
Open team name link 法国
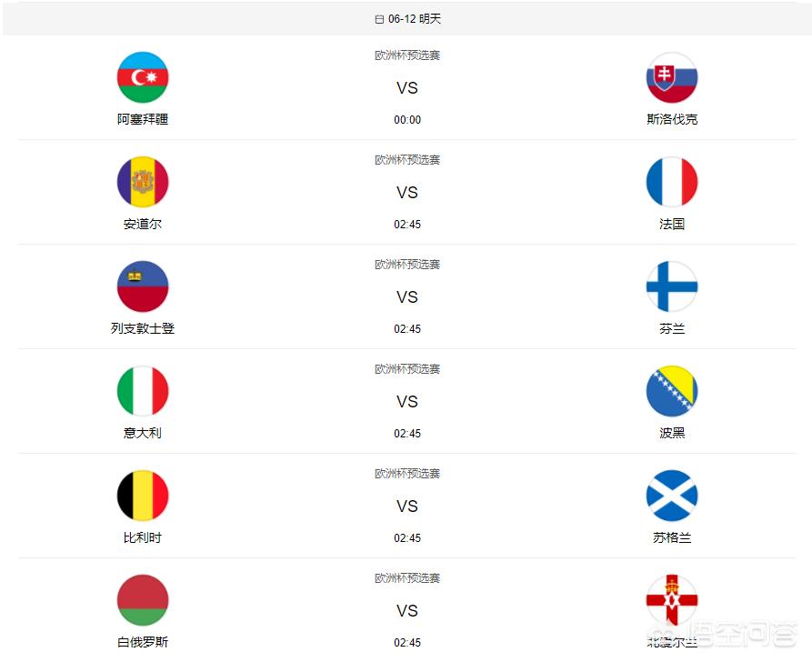672,224
